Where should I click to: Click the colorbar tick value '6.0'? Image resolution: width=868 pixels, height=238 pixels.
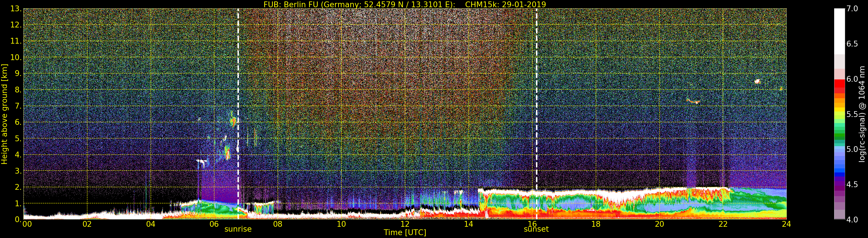852,79
